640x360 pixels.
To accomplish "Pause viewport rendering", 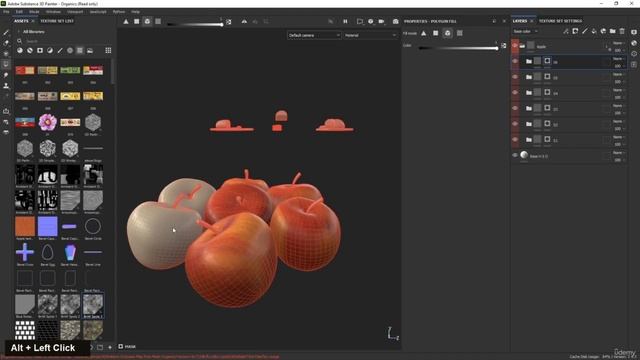I will [x=345, y=21].
